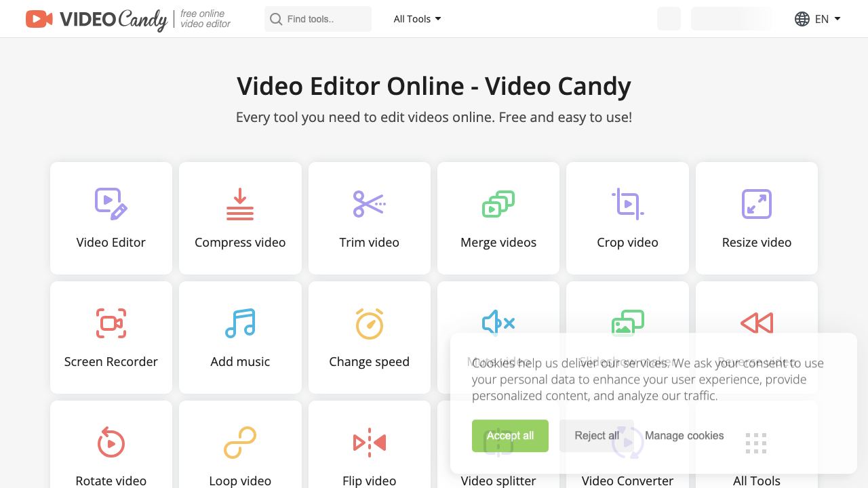Reject all cookies
Image resolution: width=868 pixels, height=488 pixels.
point(597,436)
